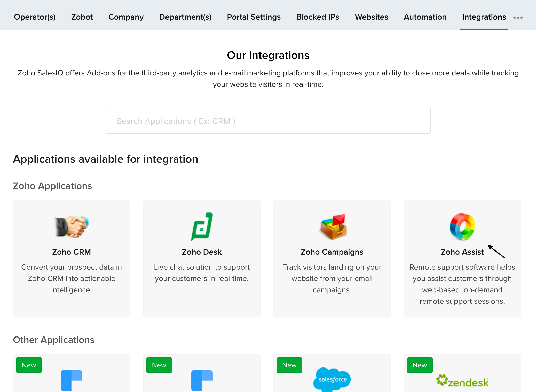The image size is (536, 392).
Task: Click the New badge on Salesforce card
Action: [x=289, y=365]
